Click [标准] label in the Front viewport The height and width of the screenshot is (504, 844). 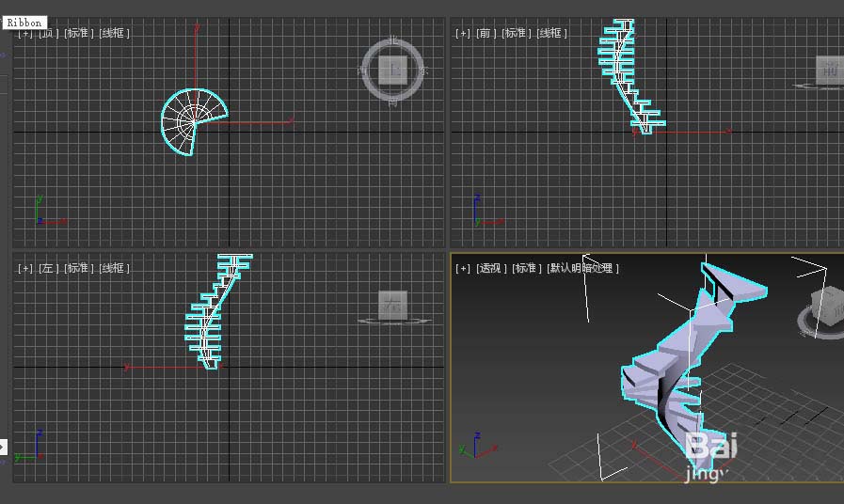click(518, 33)
